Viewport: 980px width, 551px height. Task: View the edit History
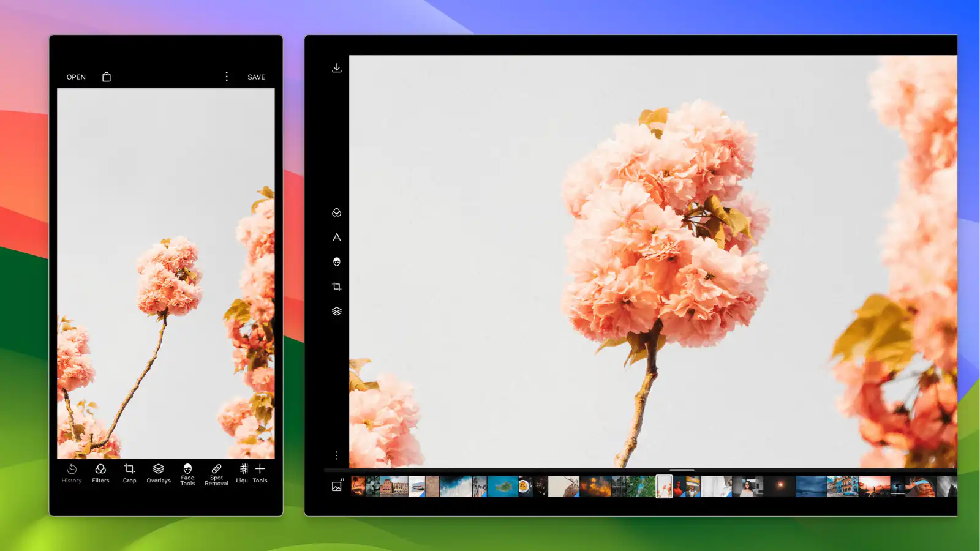coord(71,474)
